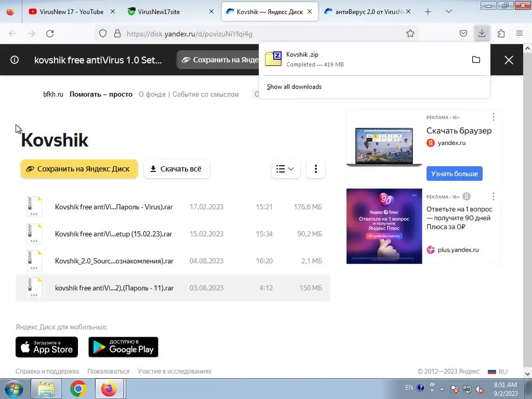Close the VirusNew 17 - YouTube tab
The image size is (532, 399).
[x=113, y=11]
